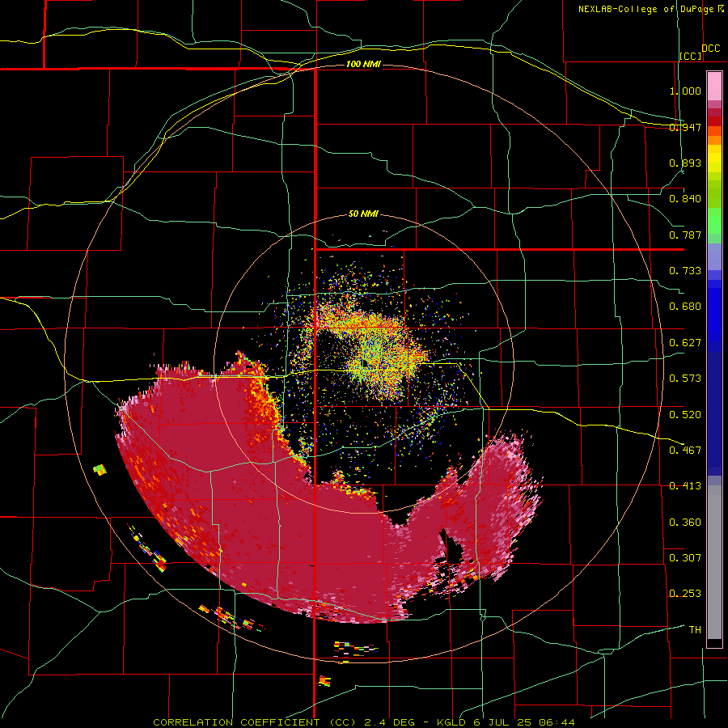Click the 0.947 color scale value
Screen dimensions: 728x728
(x=685, y=127)
